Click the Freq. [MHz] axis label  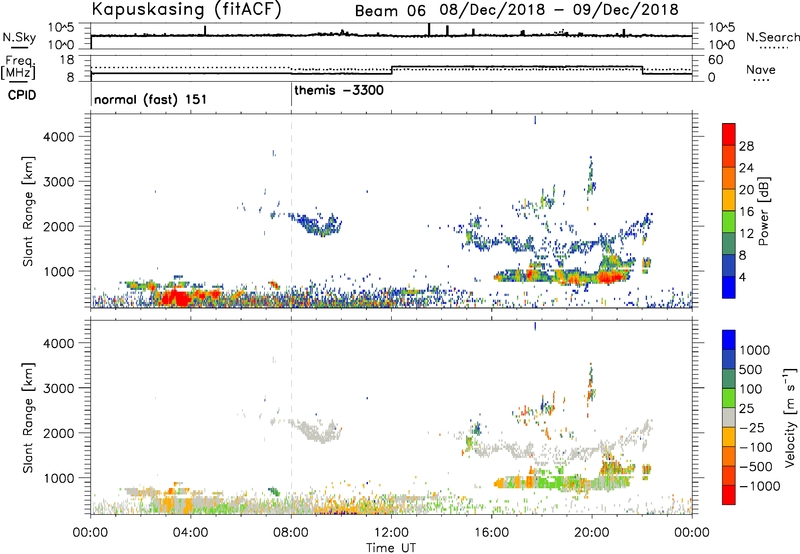(x=19, y=68)
